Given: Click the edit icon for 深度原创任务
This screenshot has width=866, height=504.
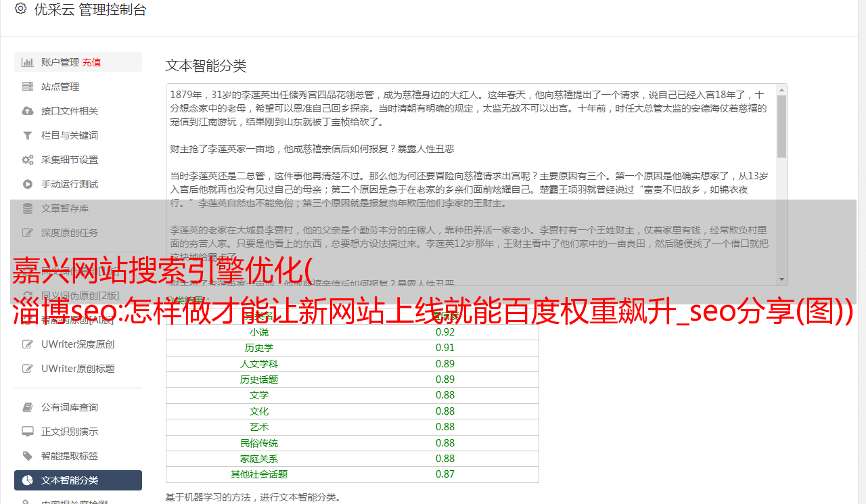Looking at the screenshot, I should coord(28,233).
